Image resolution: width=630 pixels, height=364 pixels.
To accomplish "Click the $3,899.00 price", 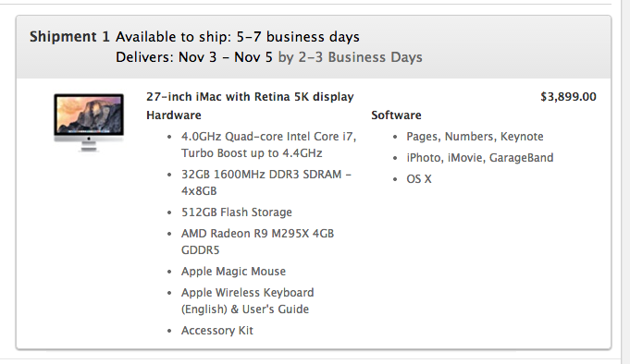I will click(568, 97).
